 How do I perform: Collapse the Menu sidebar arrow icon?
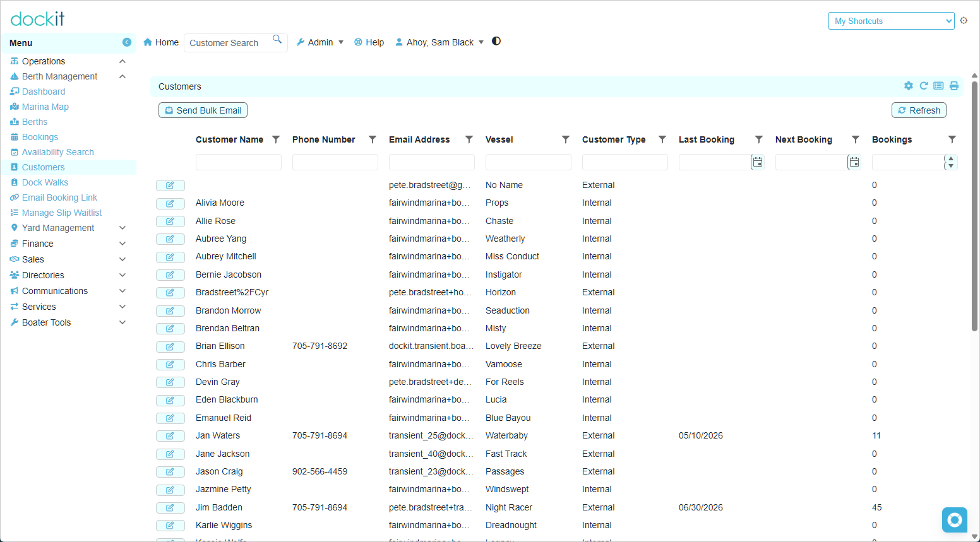(127, 42)
